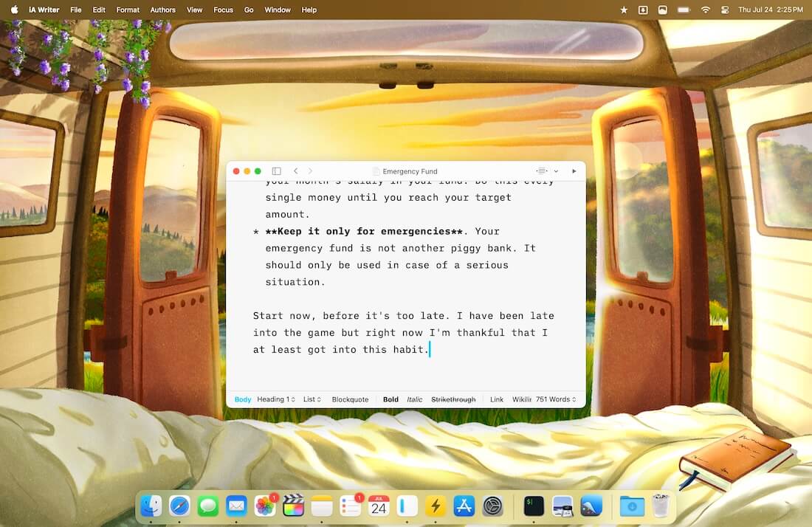Toggle Italic formatting in bottom bar
The height and width of the screenshot is (527, 812).
click(415, 399)
